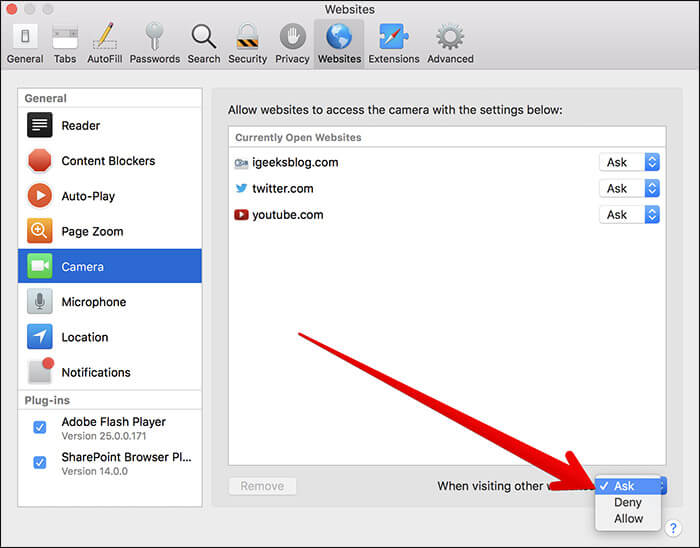Select the Content Blockers label

click(108, 161)
